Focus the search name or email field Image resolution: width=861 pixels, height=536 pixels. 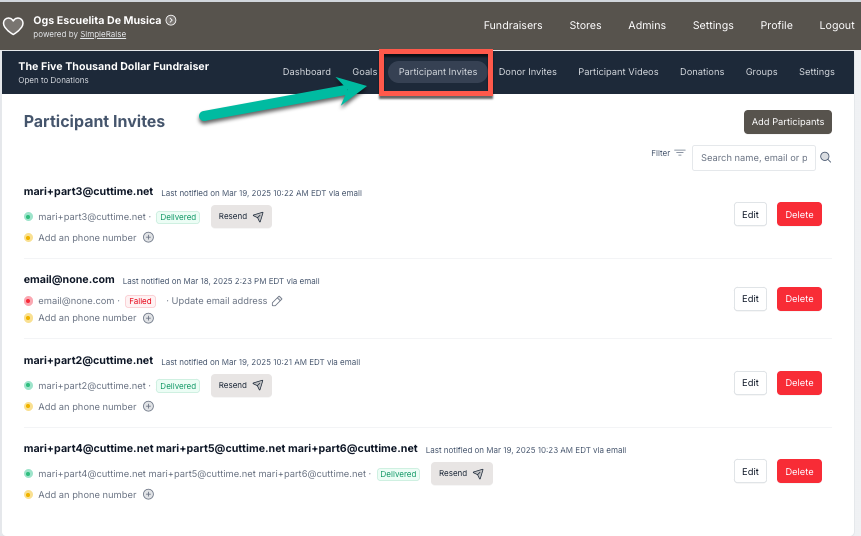(x=753, y=158)
